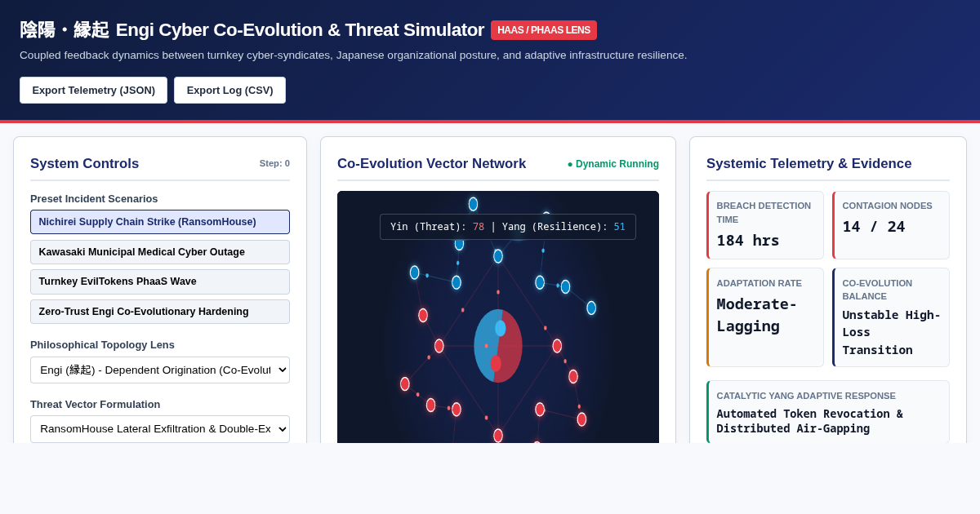Viewport: 980px width, 514px height.
Task: Select the Contagion Nodes 14 / 24 card
Action: pos(891,225)
